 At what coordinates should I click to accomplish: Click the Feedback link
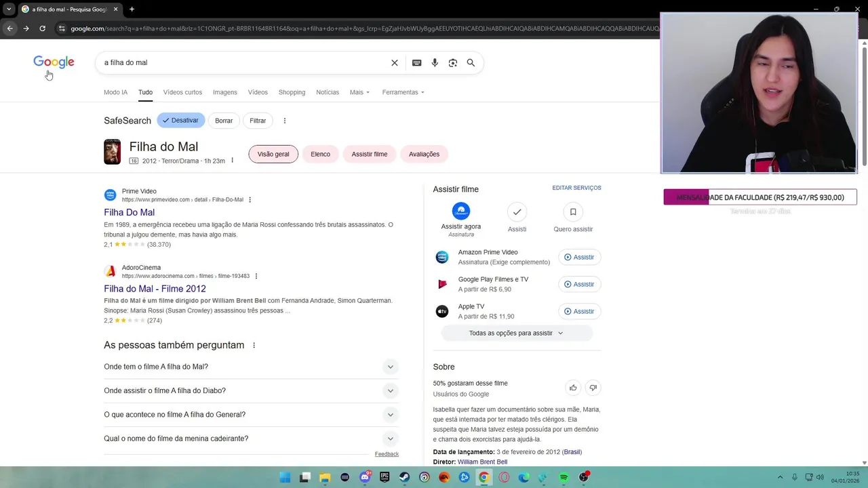(387, 454)
